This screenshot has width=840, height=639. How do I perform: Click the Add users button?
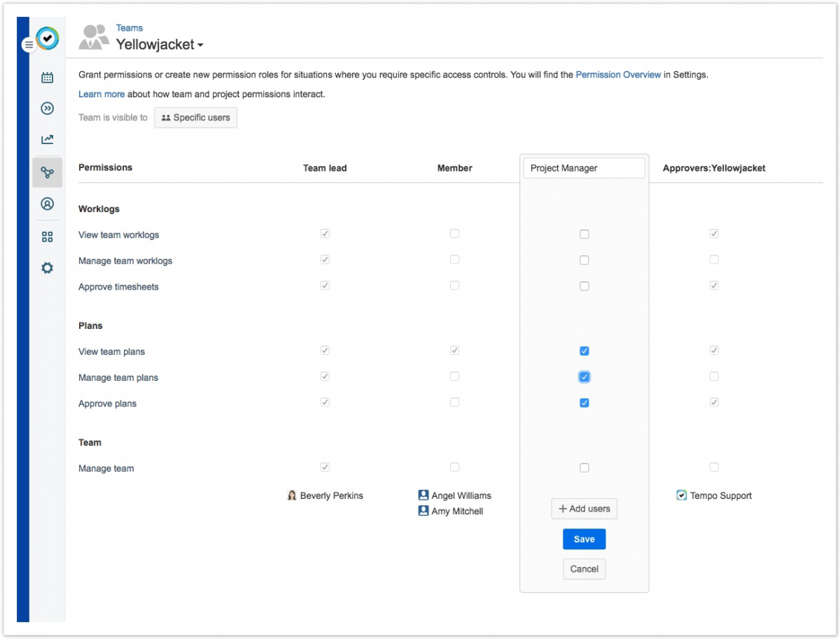(x=584, y=509)
